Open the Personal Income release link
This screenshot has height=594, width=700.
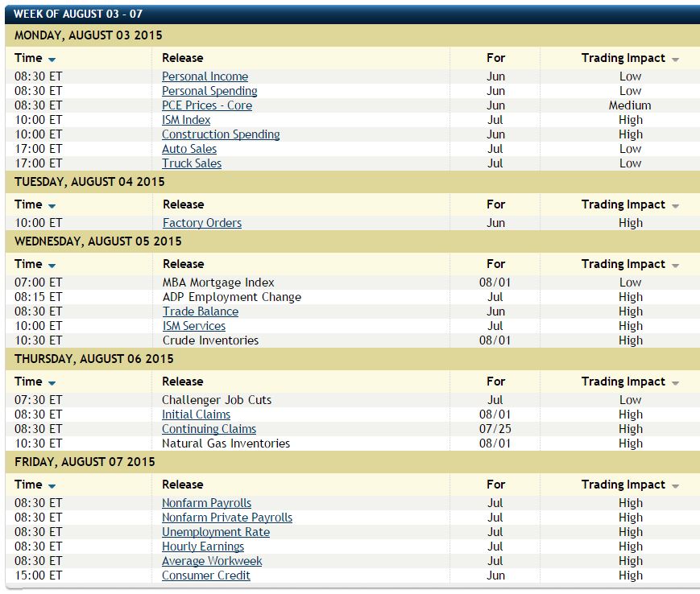pos(205,76)
